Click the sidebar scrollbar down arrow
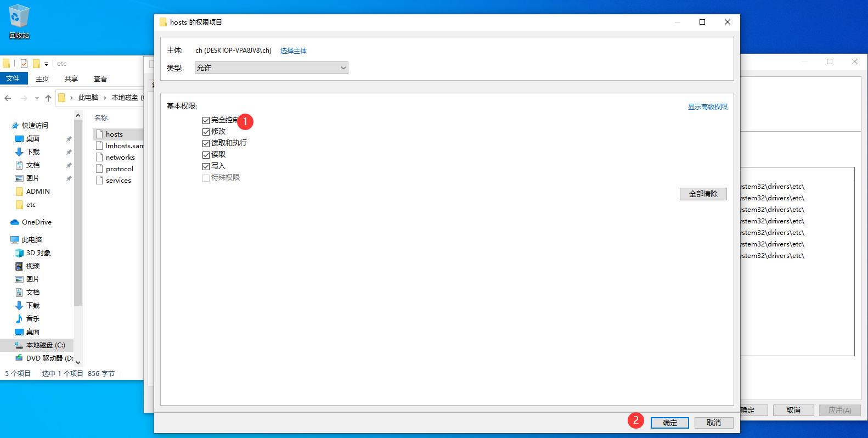 tap(78, 362)
